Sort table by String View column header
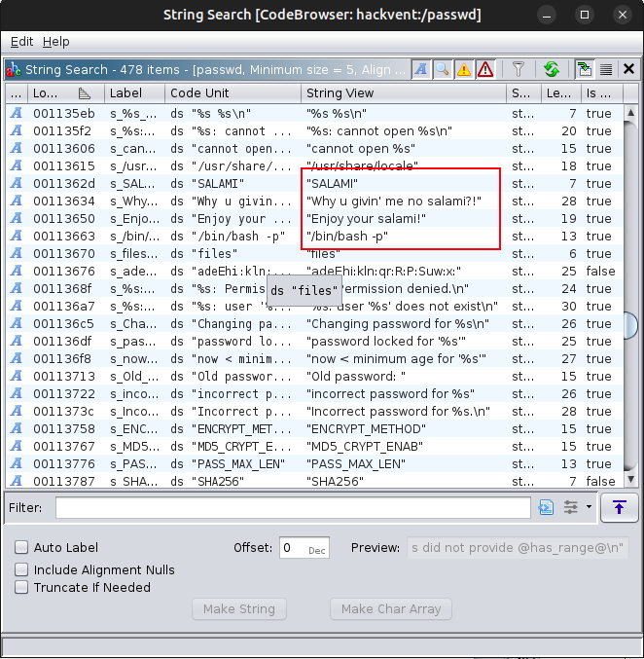644x659 pixels. pos(403,93)
